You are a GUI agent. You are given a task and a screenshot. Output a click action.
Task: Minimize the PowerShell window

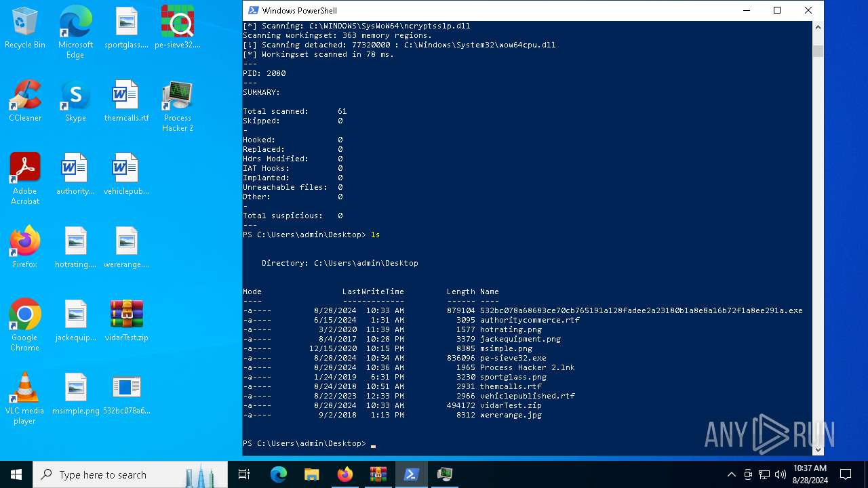[x=747, y=10]
